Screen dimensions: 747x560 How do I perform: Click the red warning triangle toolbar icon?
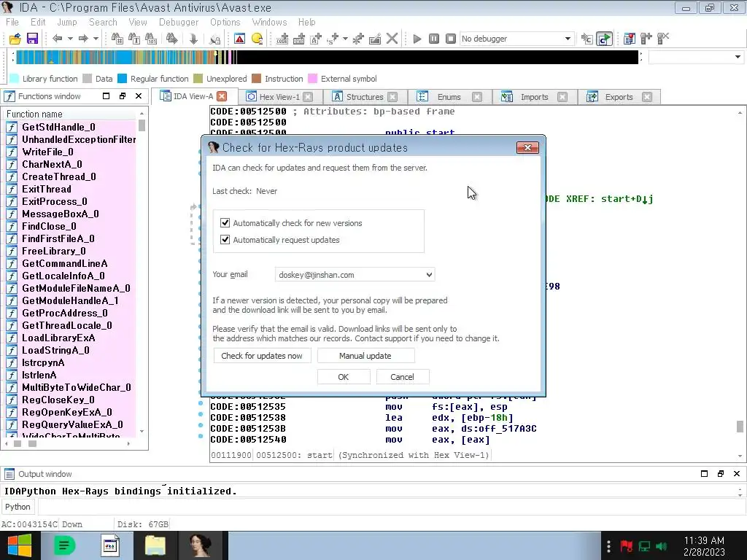(x=239, y=39)
